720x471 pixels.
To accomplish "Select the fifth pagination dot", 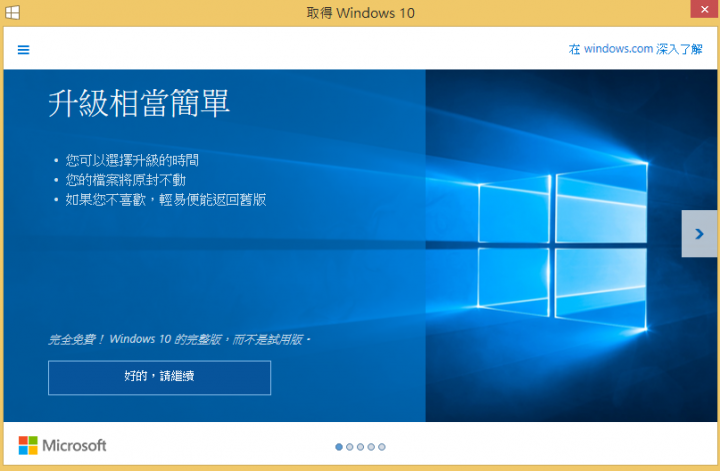I will click(382, 447).
